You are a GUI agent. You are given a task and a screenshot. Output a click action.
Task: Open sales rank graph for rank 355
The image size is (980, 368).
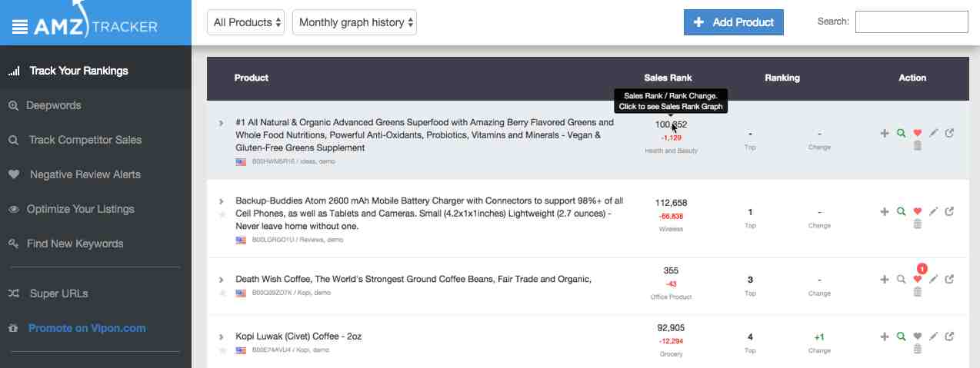tap(671, 270)
